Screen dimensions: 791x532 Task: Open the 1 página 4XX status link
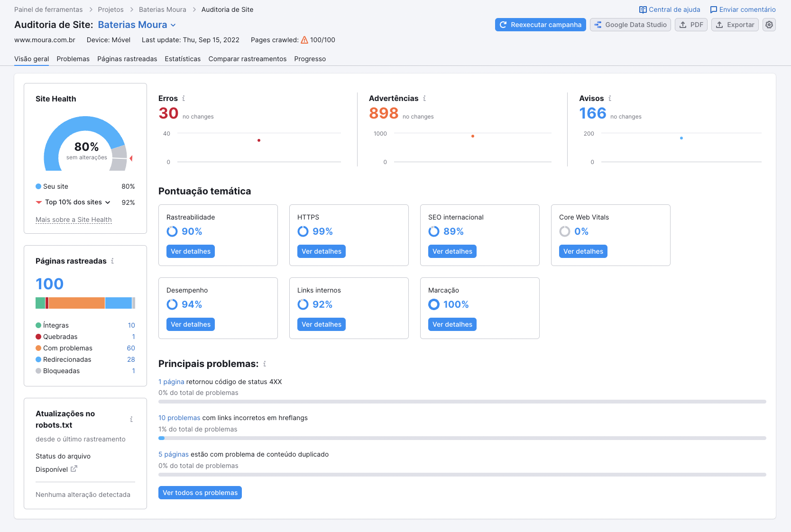coord(171,382)
